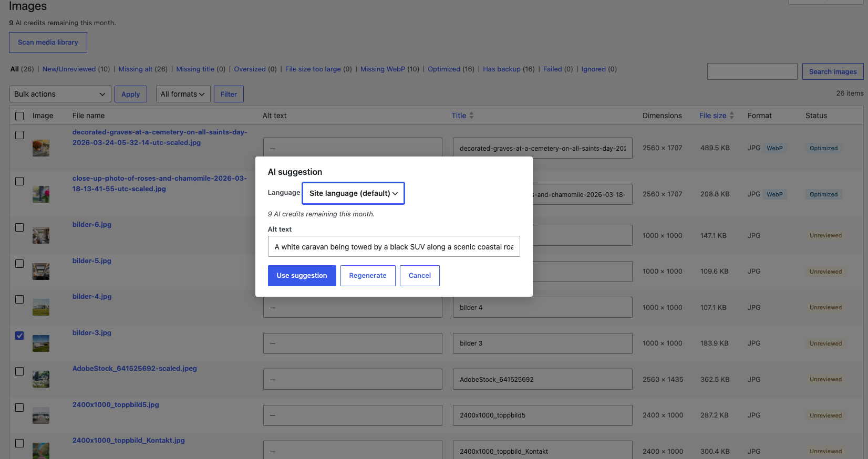
Task: Open the Bulk actions dropdown
Action: click(x=60, y=94)
